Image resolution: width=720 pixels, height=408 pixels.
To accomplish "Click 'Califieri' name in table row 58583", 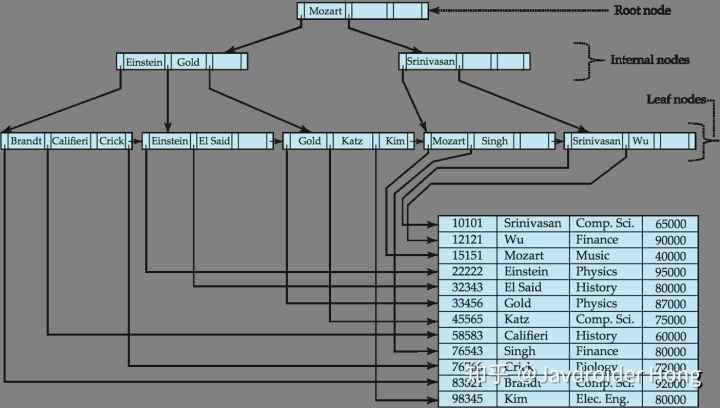I will point(526,335).
